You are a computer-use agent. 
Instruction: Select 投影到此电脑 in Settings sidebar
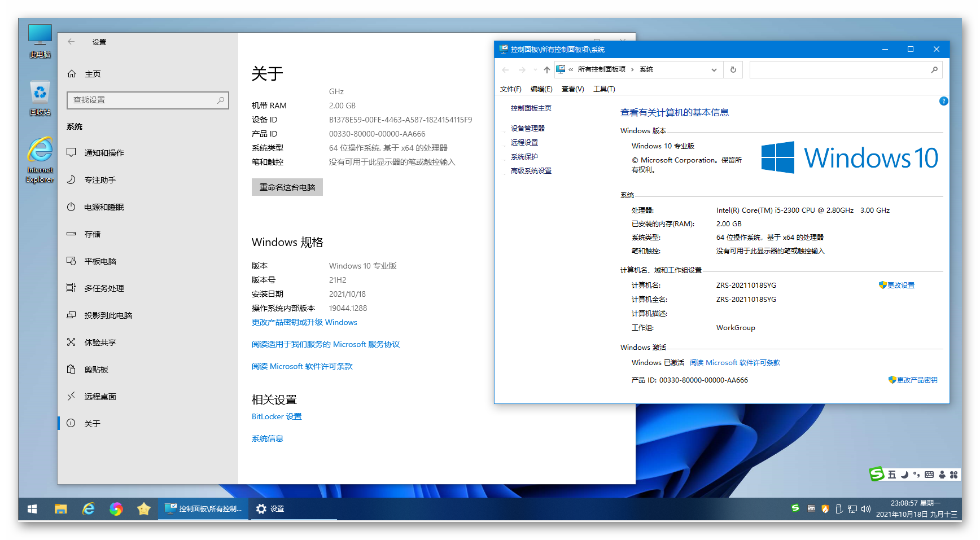pos(148,315)
